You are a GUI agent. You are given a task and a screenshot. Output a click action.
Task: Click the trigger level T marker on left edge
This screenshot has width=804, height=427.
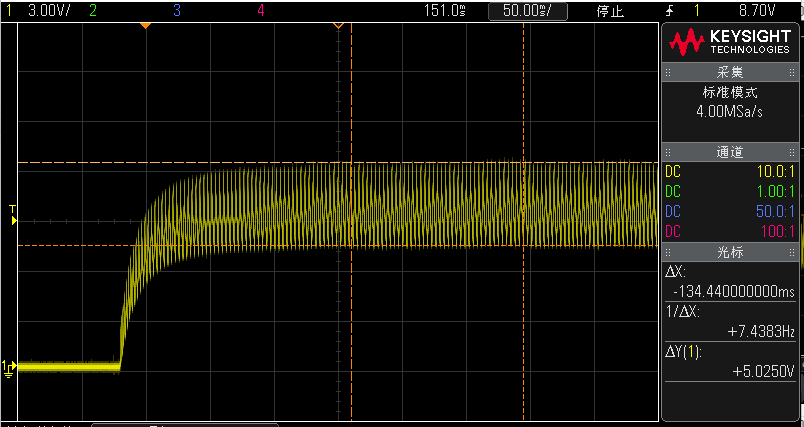point(13,215)
